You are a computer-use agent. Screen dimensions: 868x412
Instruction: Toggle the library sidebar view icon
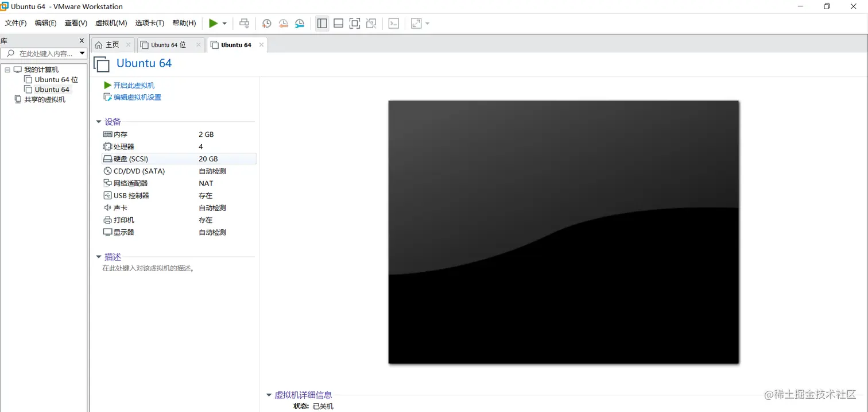coord(322,23)
